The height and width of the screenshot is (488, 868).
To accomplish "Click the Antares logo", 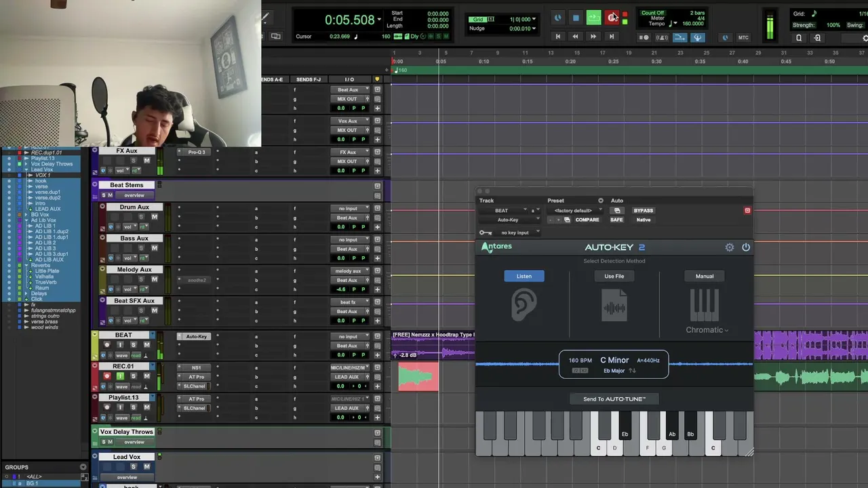I will click(x=496, y=247).
